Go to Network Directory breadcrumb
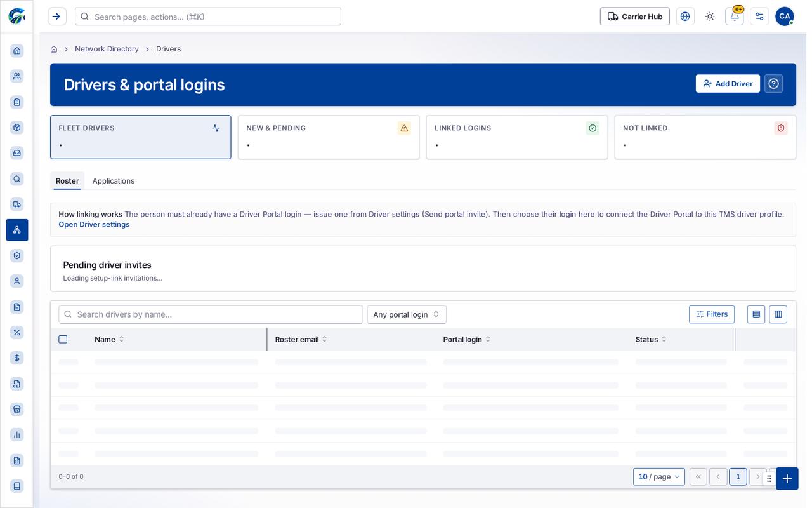This screenshot has height=508, width=812. pos(107,49)
